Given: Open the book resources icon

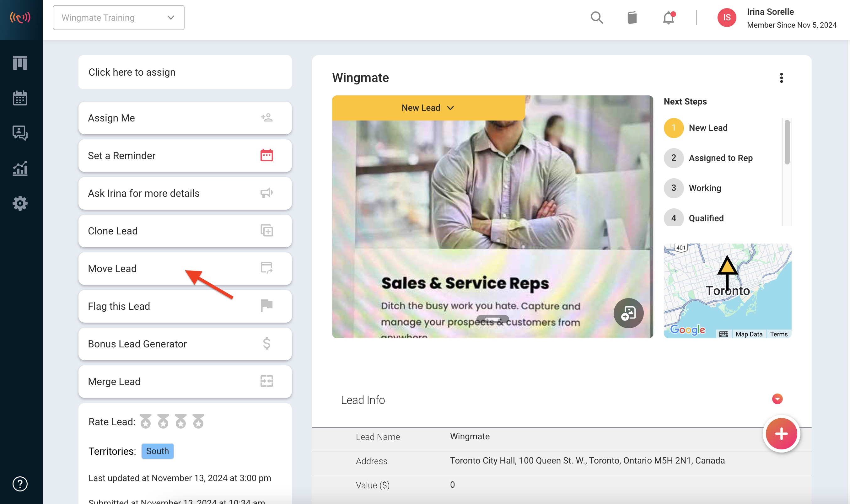Looking at the screenshot, I should 632,18.
